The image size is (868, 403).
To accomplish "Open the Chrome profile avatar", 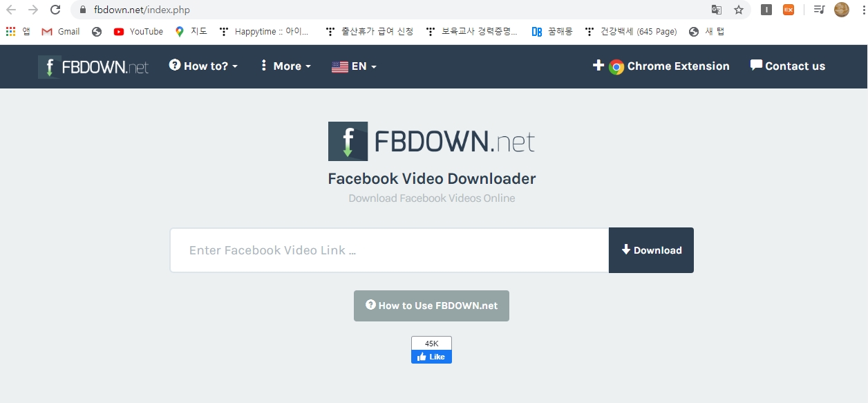I will pos(842,10).
